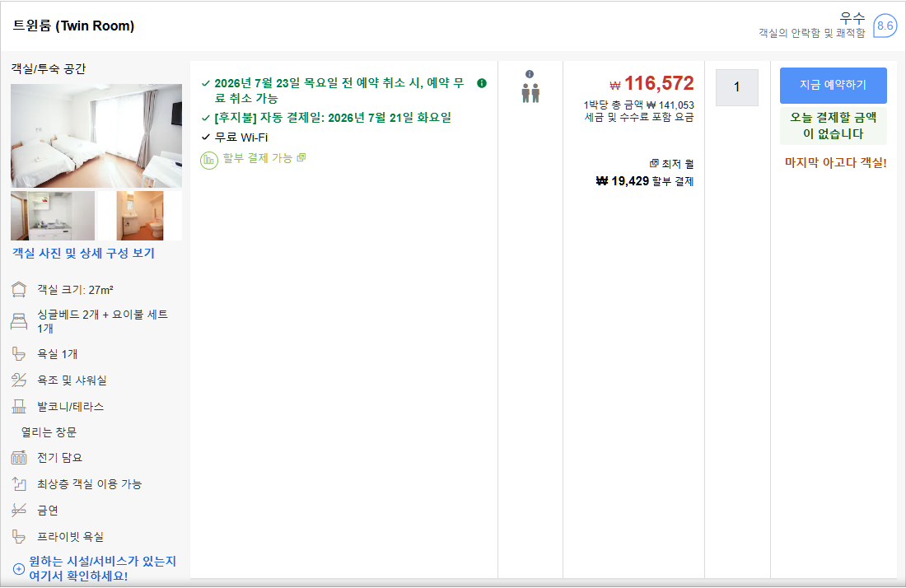Click the 8.6 rating badge
This screenshot has width=906, height=588.
point(885,26)
